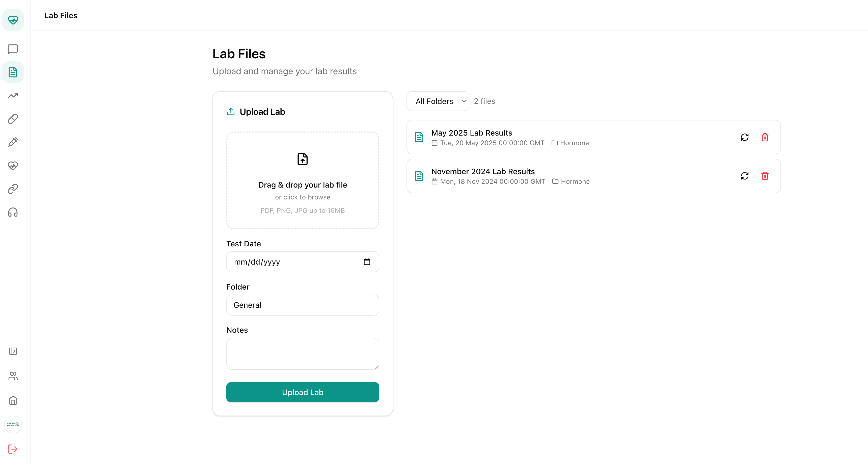Image resolution: width=868 pixels, height=464 pixels.
Task: Select the Lab Files document icon in sidebar
Action: 13,72
